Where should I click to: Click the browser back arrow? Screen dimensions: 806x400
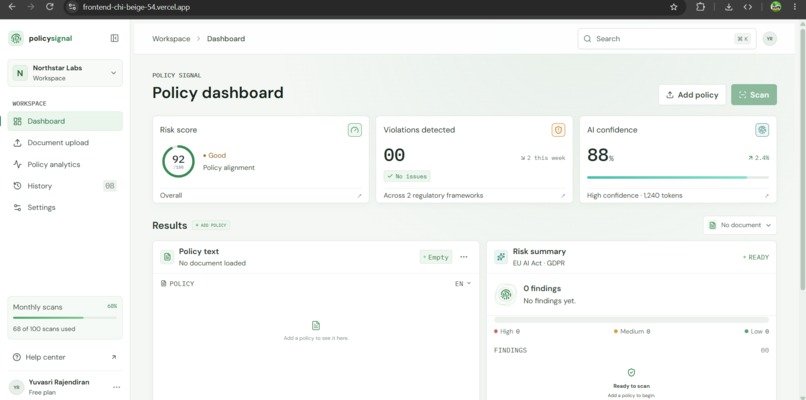point(12,7)
